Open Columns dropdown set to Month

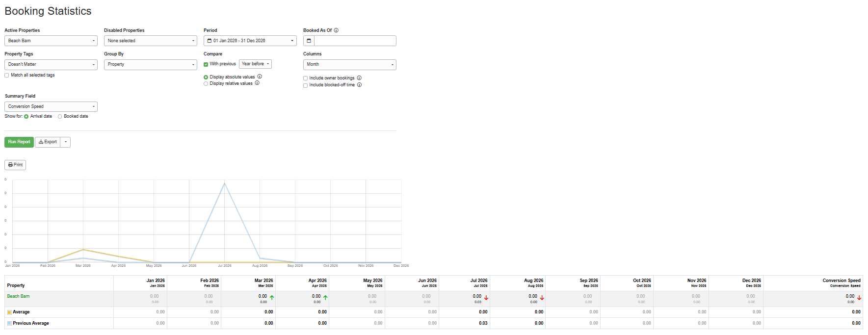point(350,64)
